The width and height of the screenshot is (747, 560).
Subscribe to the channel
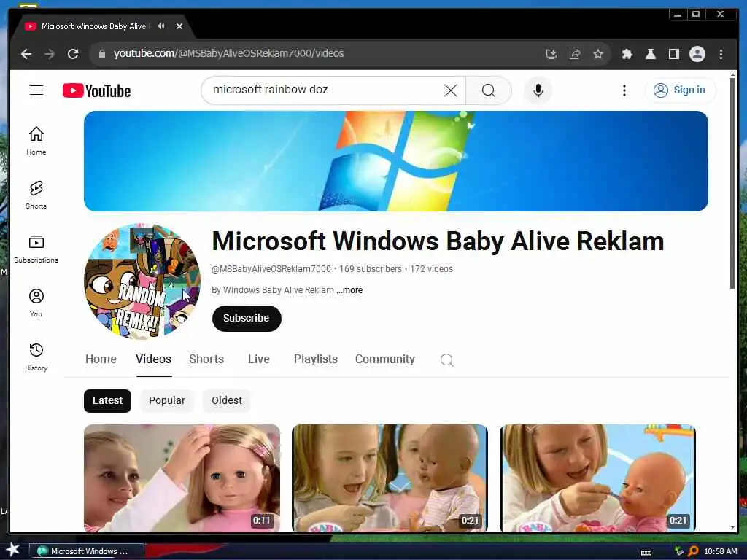coord(247,318)
